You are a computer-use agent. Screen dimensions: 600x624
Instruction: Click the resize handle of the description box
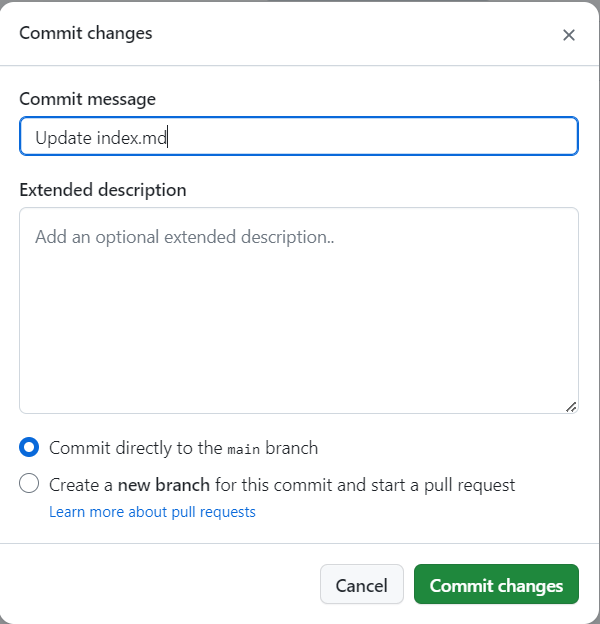point(571,407)
